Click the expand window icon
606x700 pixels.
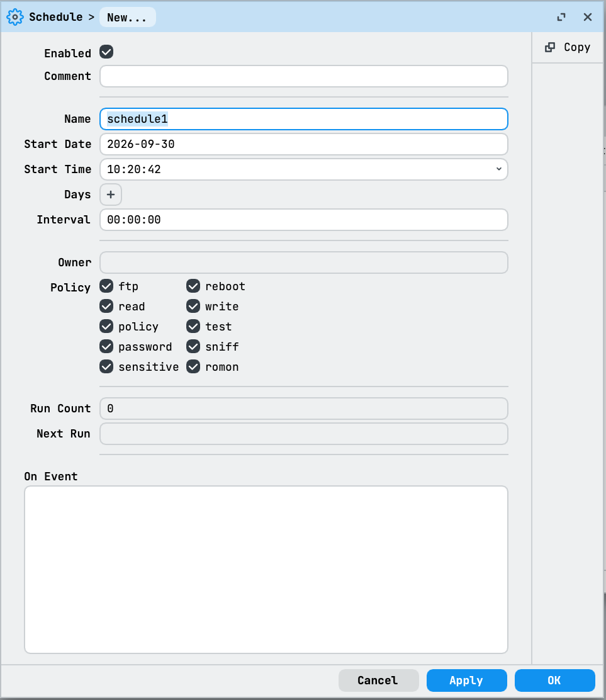pos(561,17)
